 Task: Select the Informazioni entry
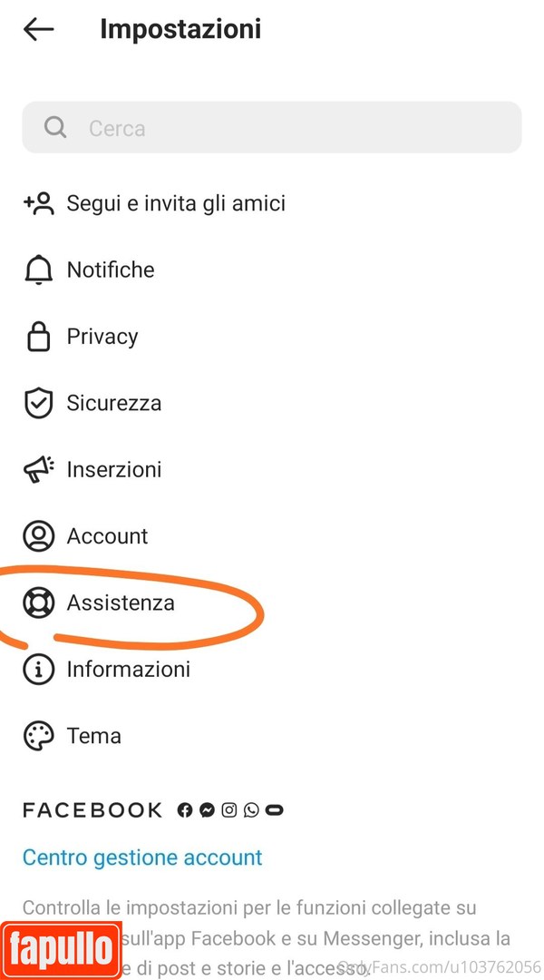[129, 670]
